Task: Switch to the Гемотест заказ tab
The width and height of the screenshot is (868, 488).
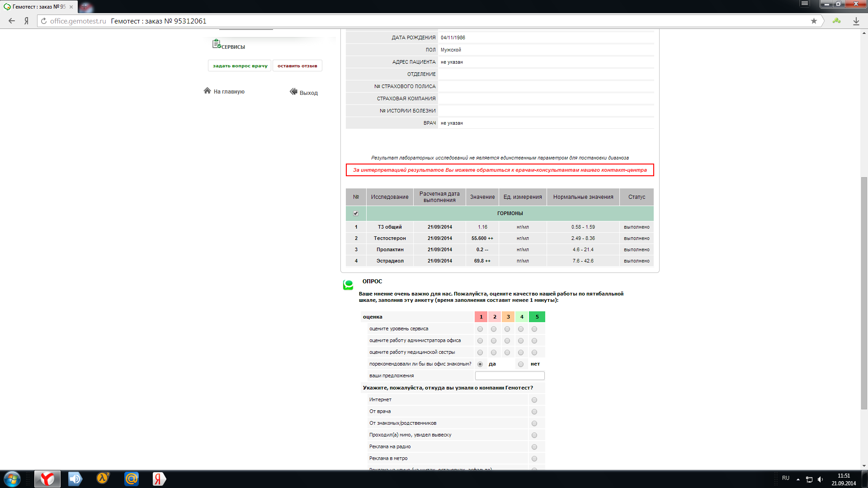Action: 38,7
